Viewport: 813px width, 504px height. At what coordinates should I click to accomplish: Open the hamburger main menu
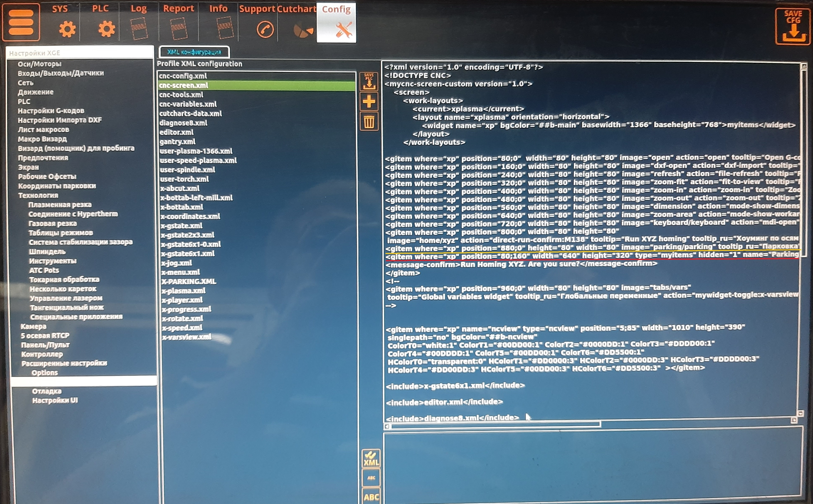[21, 22]
